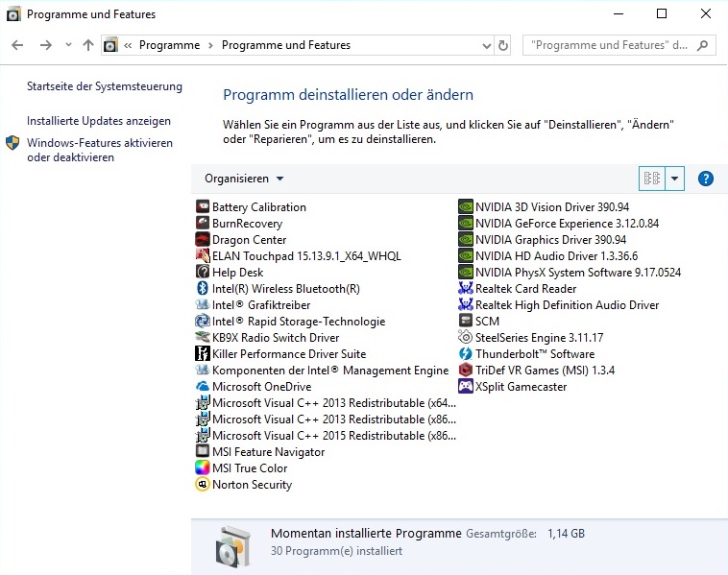
Task: Click the Thunderbolt Software icon
Action: (x=465, y=353)
